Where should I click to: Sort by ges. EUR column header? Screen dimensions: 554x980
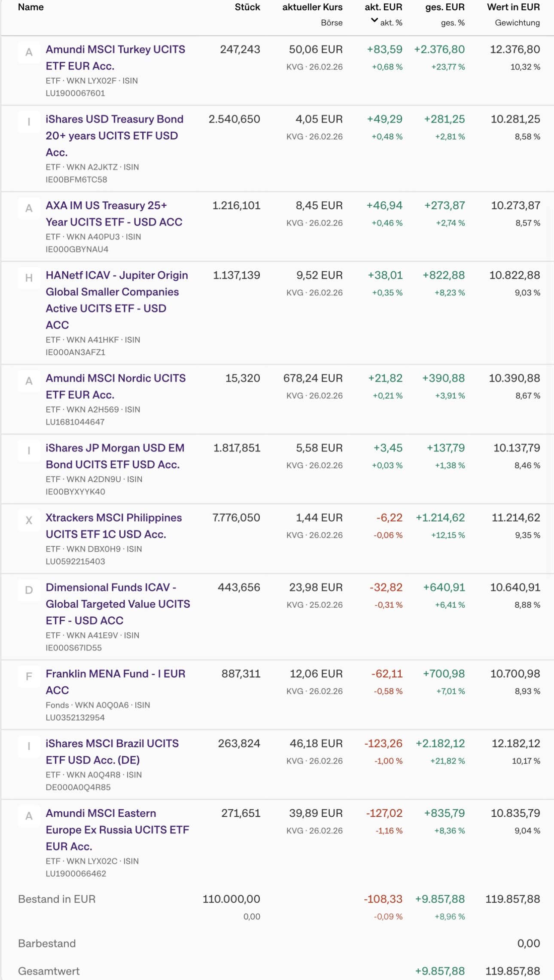pos(445,7)
